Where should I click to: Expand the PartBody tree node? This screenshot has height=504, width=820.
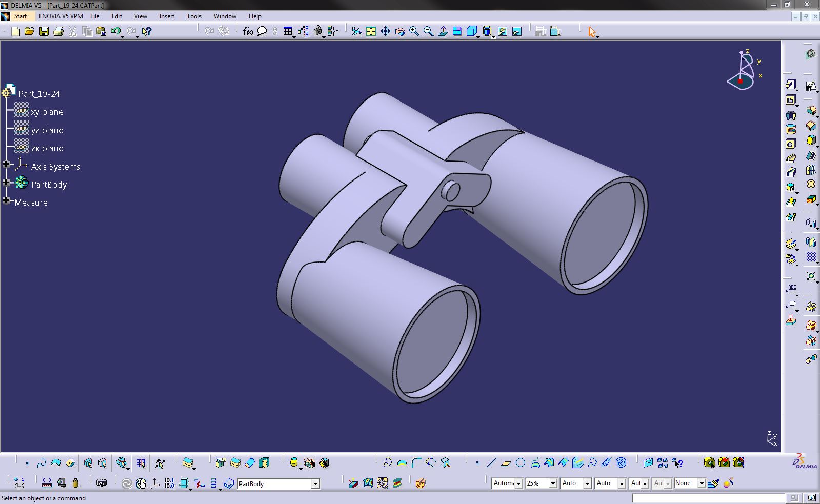(x=6, y=183)
